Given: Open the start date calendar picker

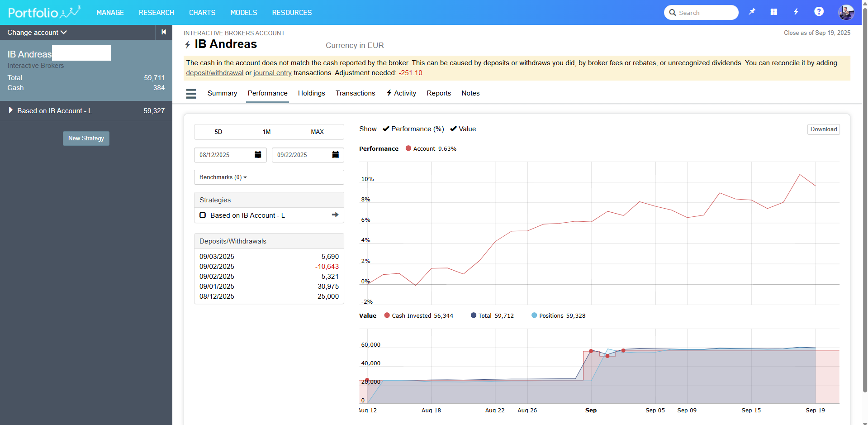Looking at the screenshot, I should coord(258,155).
